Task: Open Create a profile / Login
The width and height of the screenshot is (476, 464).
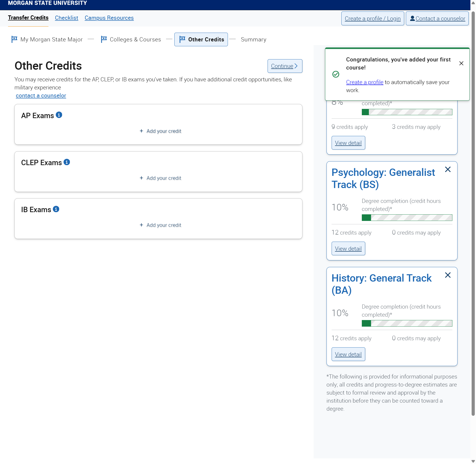Action: pyautogui.click(x=373, y=19)
